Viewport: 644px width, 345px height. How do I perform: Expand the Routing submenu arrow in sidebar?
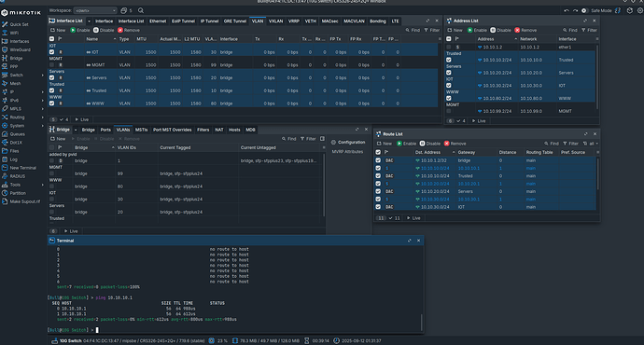pos(42,117)
